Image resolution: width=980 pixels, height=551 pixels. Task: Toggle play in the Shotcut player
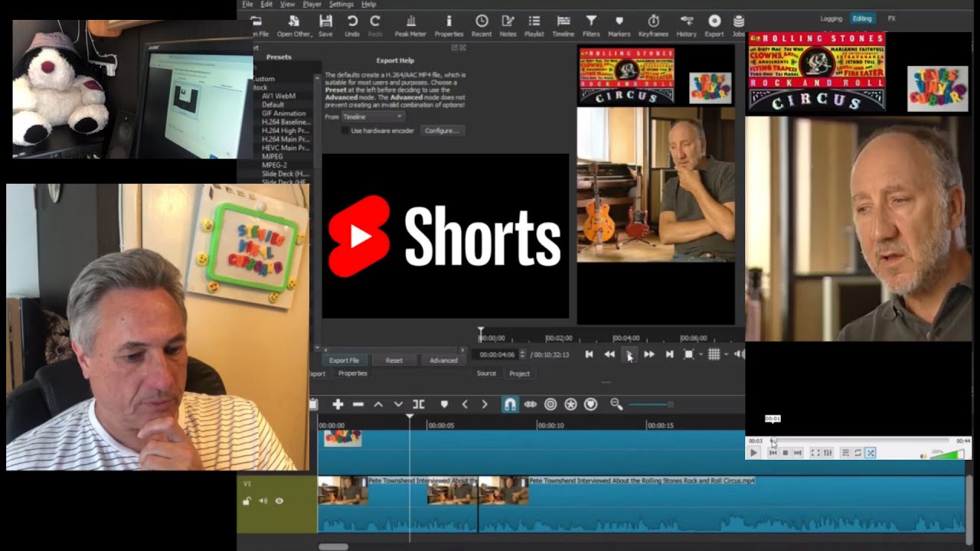click(629, 354)
